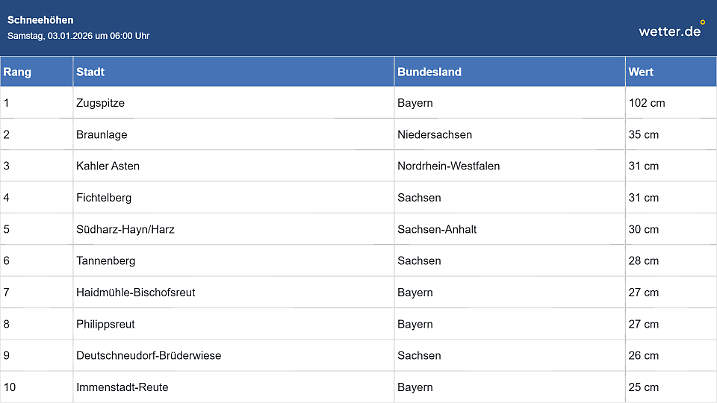Click Deutschneudorf-Brüderwiese city name

148,356
